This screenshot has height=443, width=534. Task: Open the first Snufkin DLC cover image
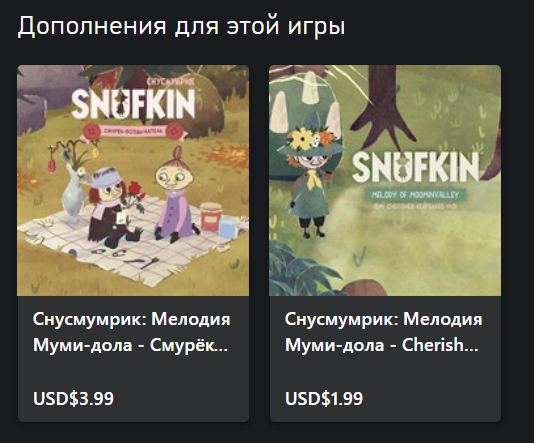(x=133, y=180)
